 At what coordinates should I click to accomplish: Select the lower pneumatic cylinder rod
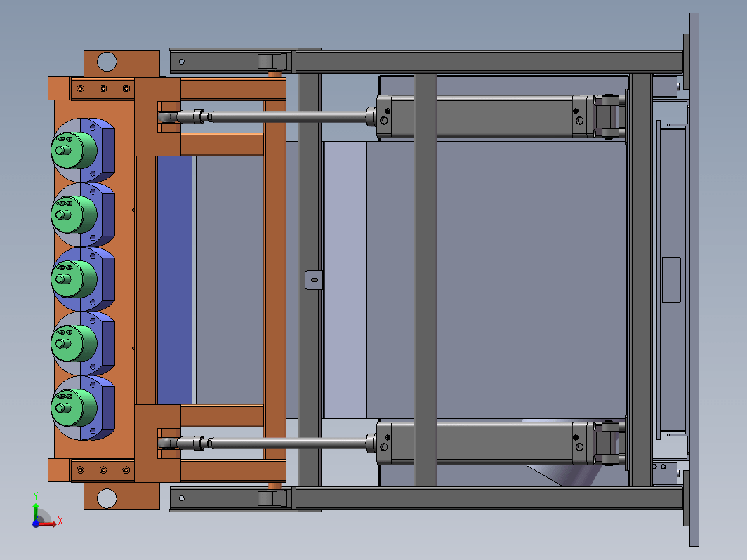pos(289,444)
